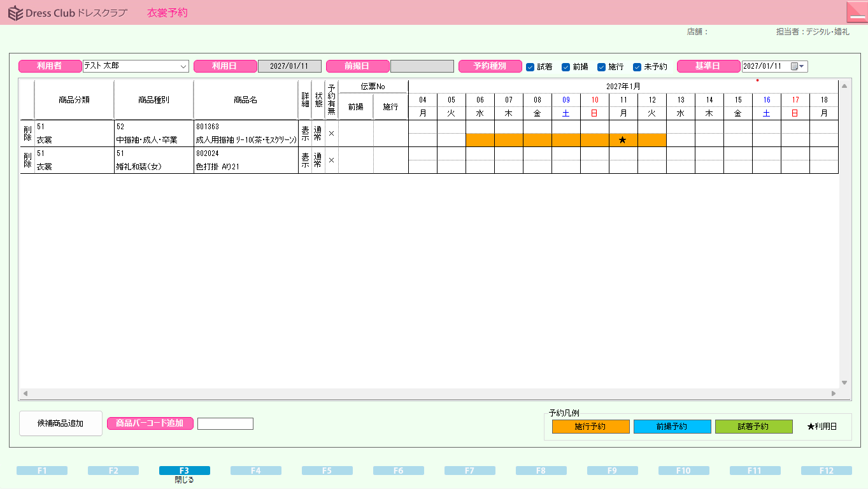This screenshot has width=868, height=489.
Task: Click the F5 function key button
Action: coord(327,471)
